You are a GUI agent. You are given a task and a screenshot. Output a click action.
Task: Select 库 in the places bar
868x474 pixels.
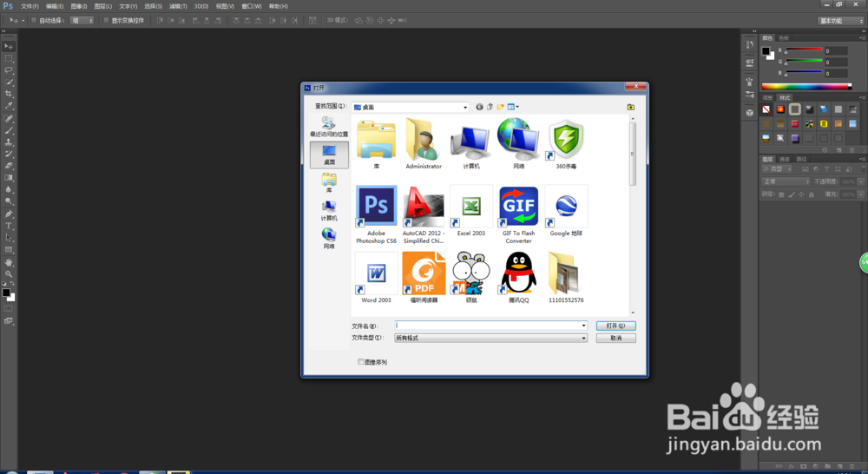click(329, 182)
